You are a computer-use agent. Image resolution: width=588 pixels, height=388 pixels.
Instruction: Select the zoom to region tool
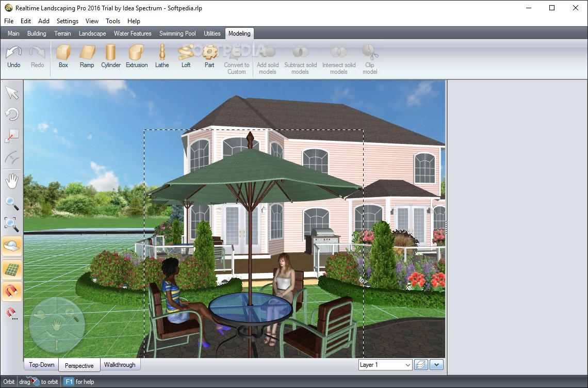[12, 224]
